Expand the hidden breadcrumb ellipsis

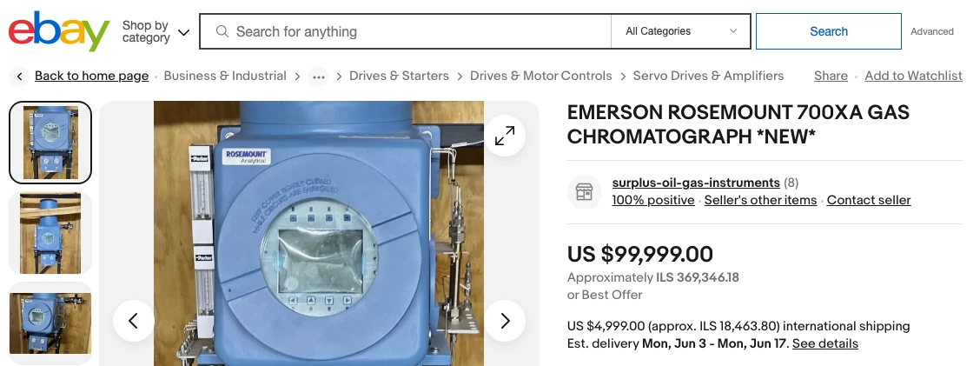tap(319, 77)
